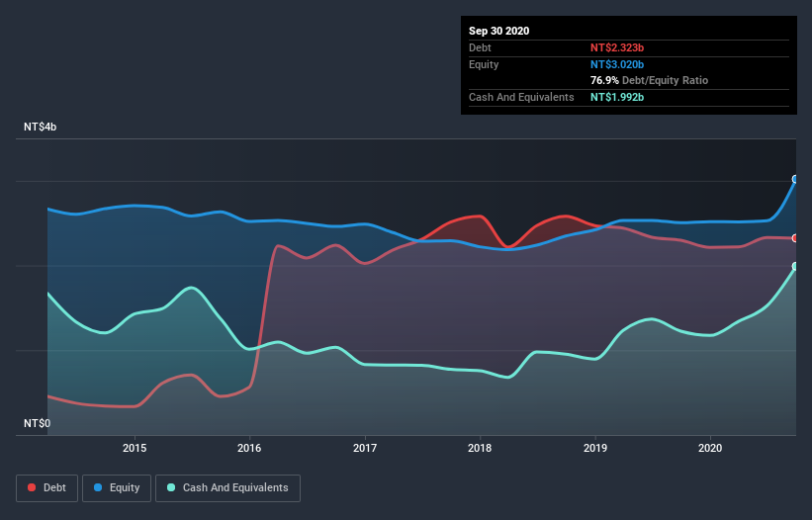Click the 2016 x-axis year label
This screenshot has height=520, width=812.
249,448
